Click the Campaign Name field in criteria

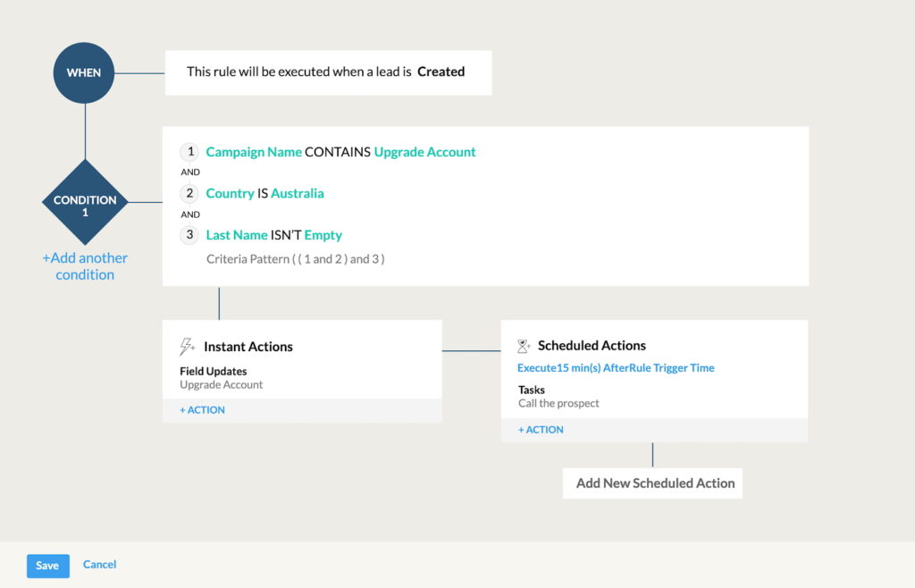pos(254,152)
